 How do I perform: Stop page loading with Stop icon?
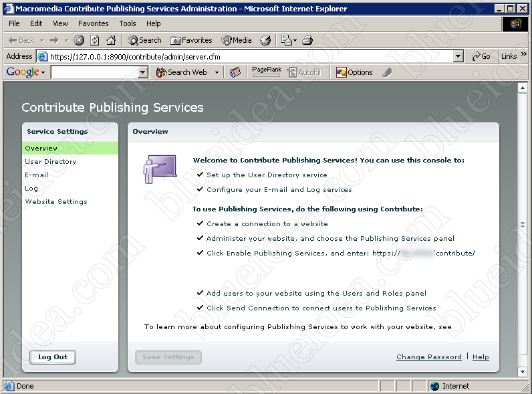[x=79, y=40]
